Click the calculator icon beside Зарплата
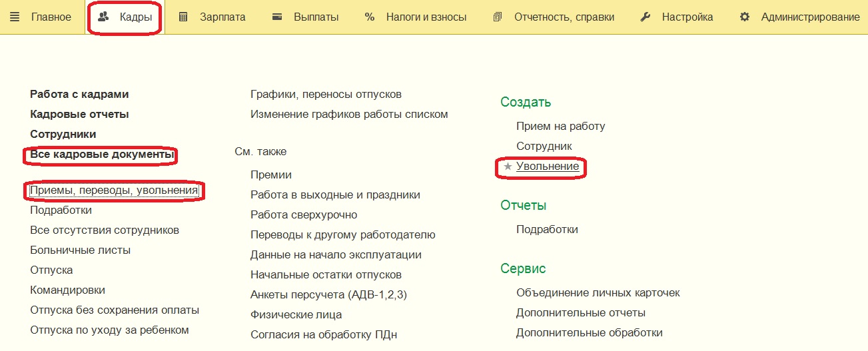Screen dimensions: 868x351 click(183, 17)
